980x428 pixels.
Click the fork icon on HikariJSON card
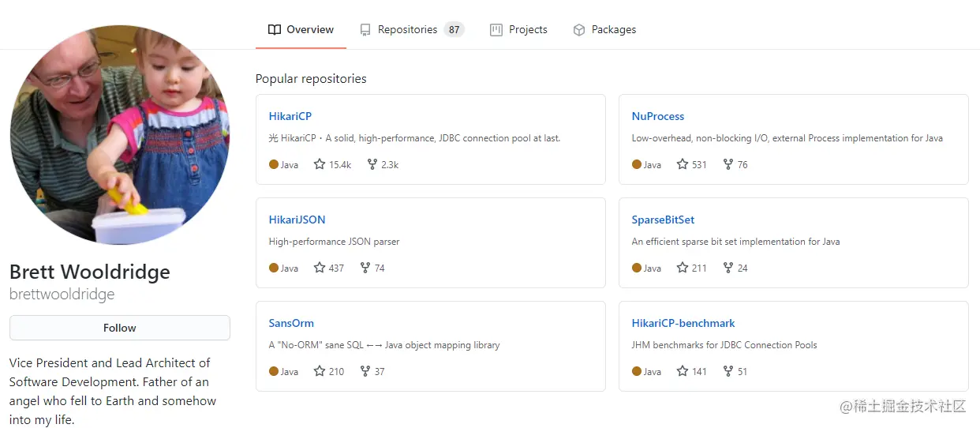pyautogui.click(x=365, y=268)
